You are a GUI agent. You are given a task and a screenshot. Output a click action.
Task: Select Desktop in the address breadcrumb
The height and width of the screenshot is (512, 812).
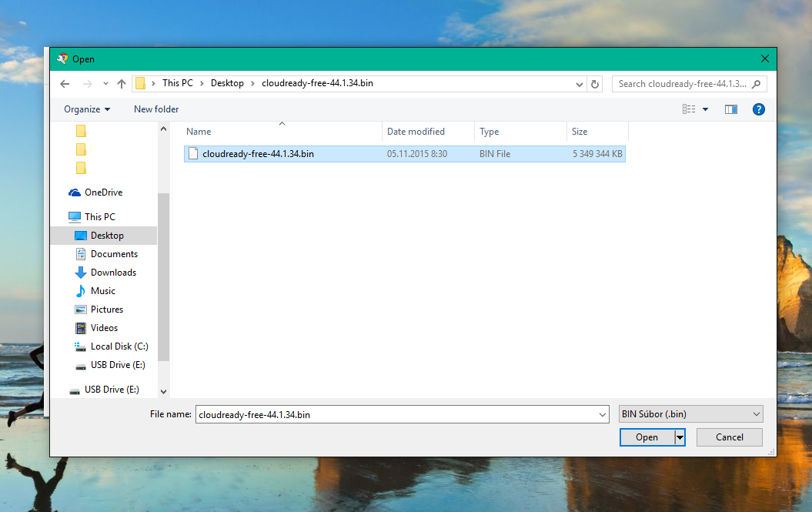pos(227,83)
